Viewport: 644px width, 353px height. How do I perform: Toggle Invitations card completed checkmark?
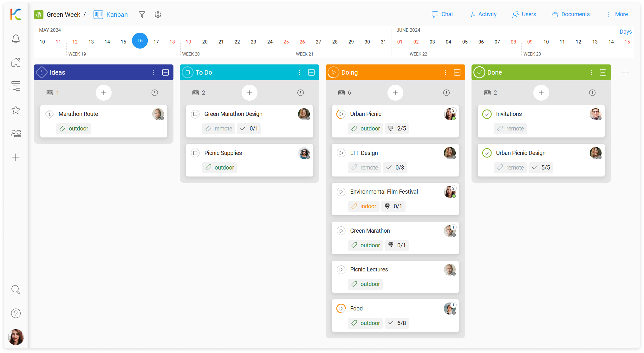click(487, 114)
